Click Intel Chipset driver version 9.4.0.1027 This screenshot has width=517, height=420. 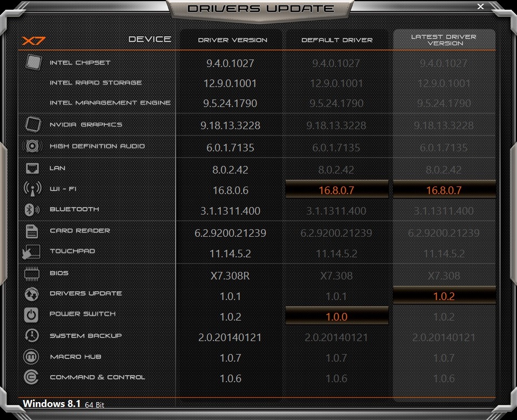tap(230, 63)
